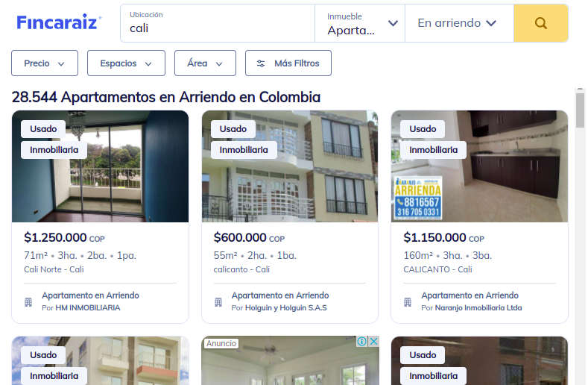Image resolution: width=588 pixels, height=385 pixels.
Task: Open the $1.250.000 Cali Norte apartment photo
Action: 100,166
